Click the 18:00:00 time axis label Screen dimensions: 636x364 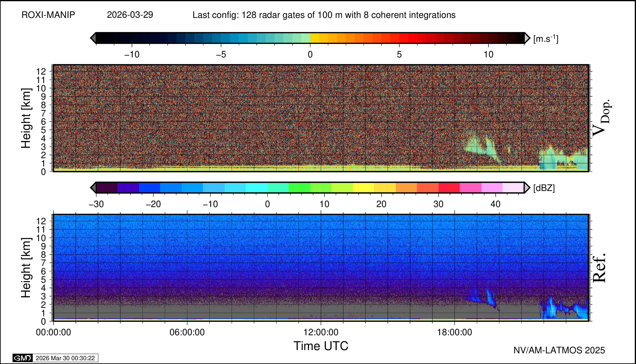pos(454,333)
